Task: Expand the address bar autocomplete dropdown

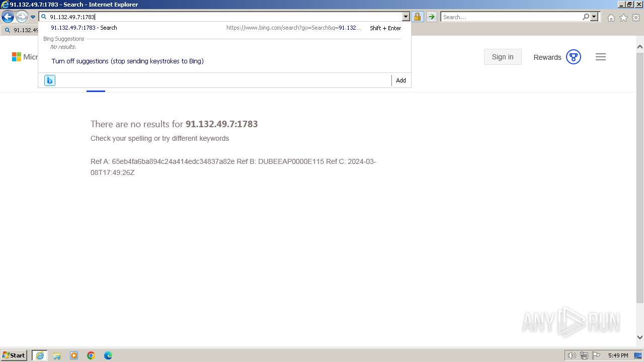Action: coord(406,17)
